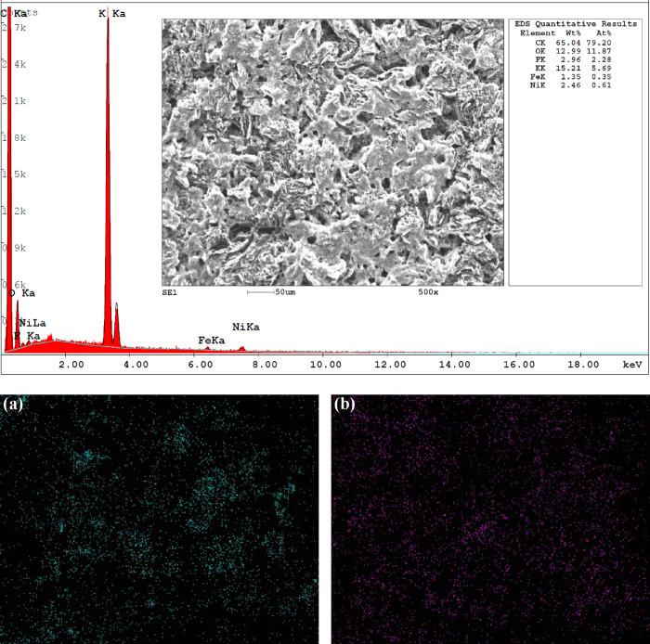The height and width of the screenshot is (644, 650).
Task: Click the 500x magnification label
Action: [428, 291]
